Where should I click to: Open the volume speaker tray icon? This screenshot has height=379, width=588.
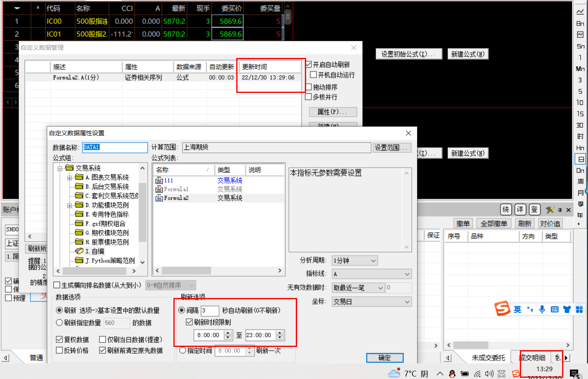pos(489,374)
